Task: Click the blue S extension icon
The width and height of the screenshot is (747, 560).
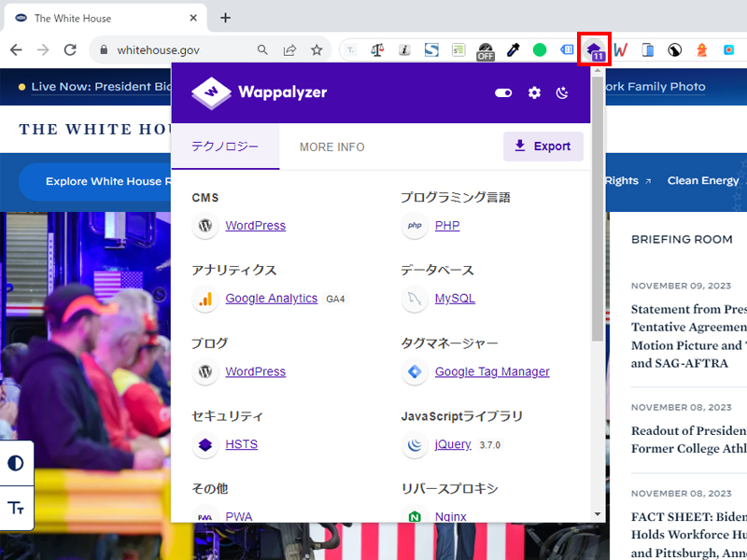Action: 431,49
